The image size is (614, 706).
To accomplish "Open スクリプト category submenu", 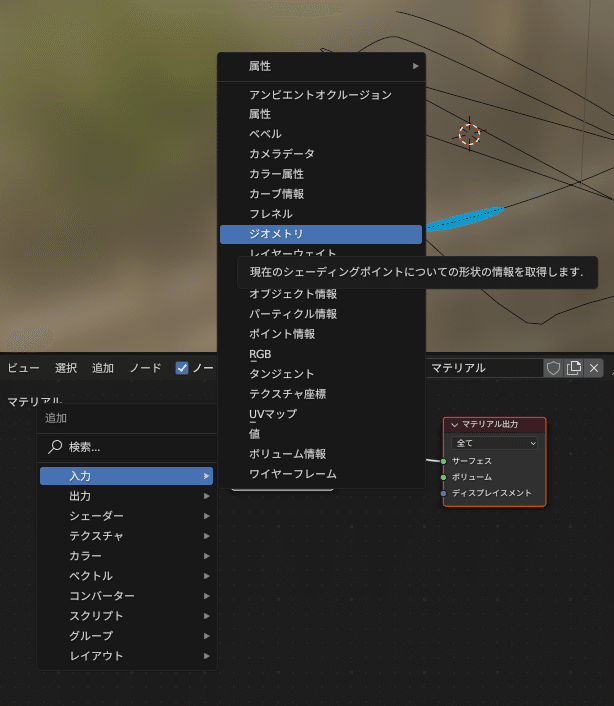I will pos(126,616).
